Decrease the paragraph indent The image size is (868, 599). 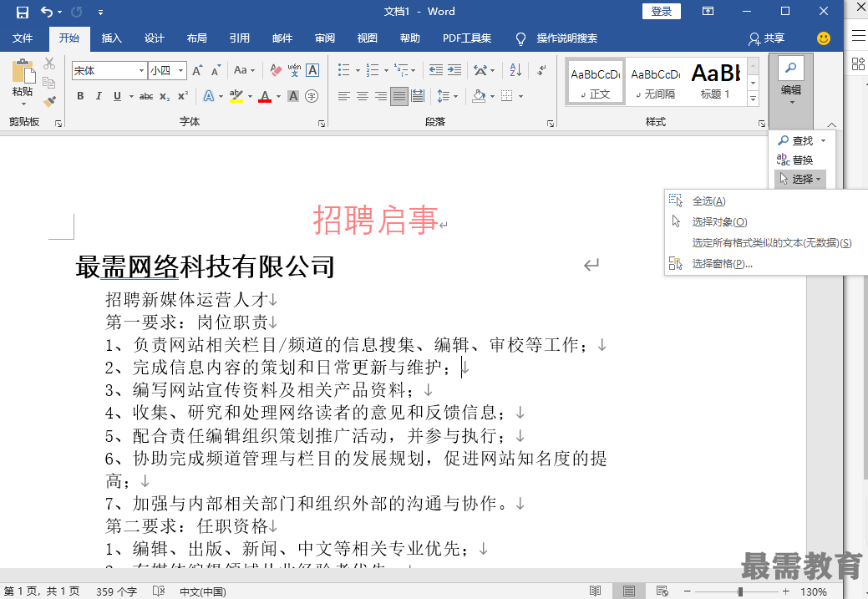(435, 70)
